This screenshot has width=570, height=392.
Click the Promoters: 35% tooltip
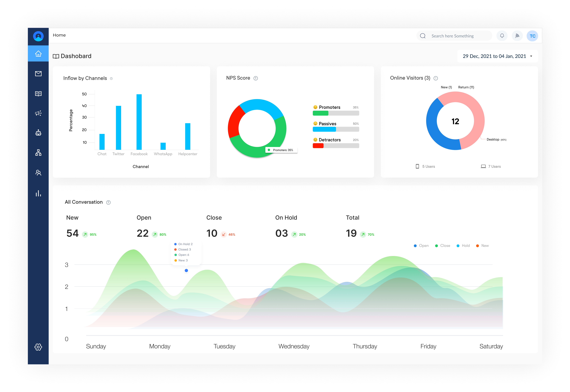point(281,150)
